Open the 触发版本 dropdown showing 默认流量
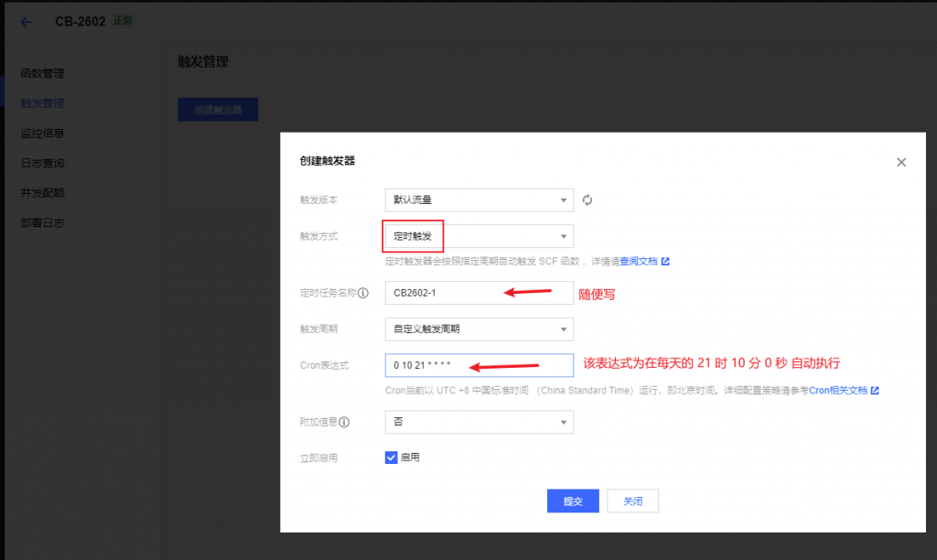 tap(479, 199)
